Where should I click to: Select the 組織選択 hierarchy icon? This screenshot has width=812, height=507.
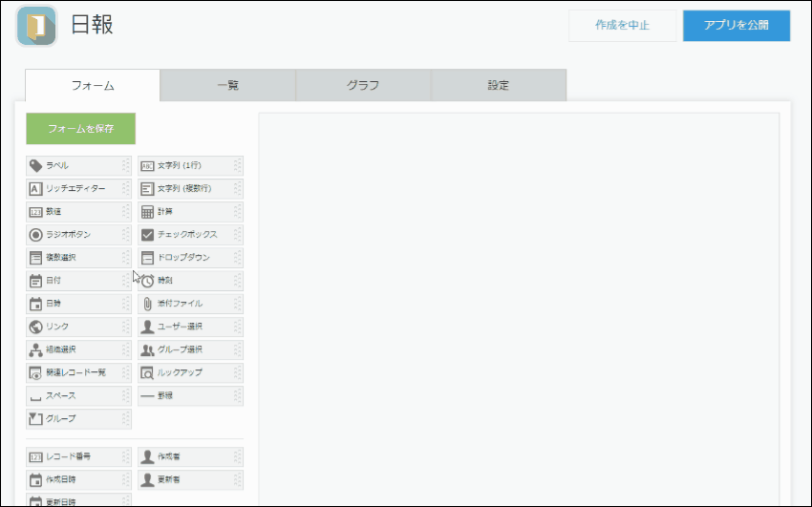click(36, 349)
